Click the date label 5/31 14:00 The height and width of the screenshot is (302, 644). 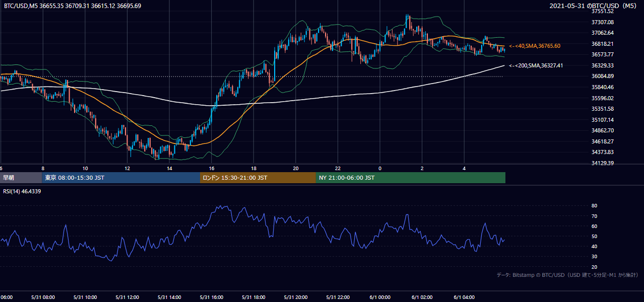click(169, 297)
